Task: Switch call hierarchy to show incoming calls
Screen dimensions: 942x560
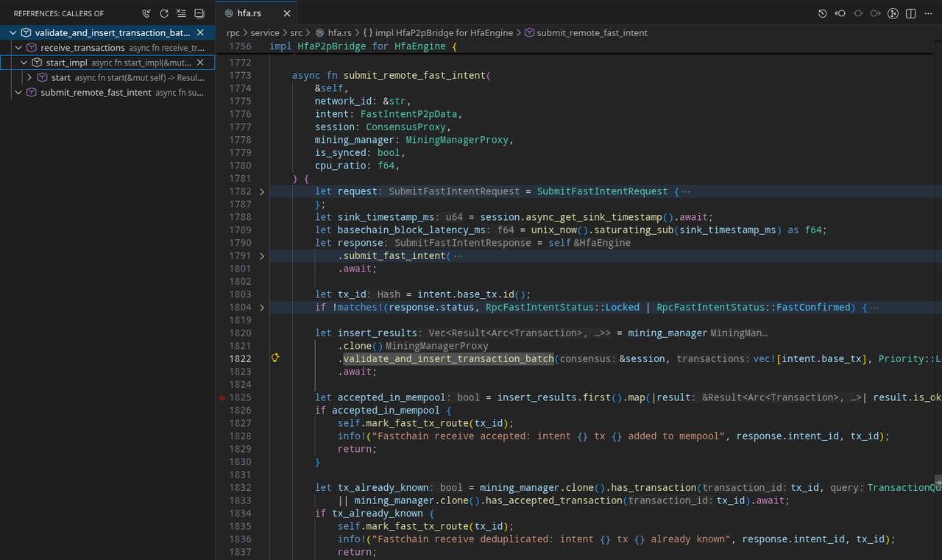Action: pyautogui.click(x=146, y=13)
